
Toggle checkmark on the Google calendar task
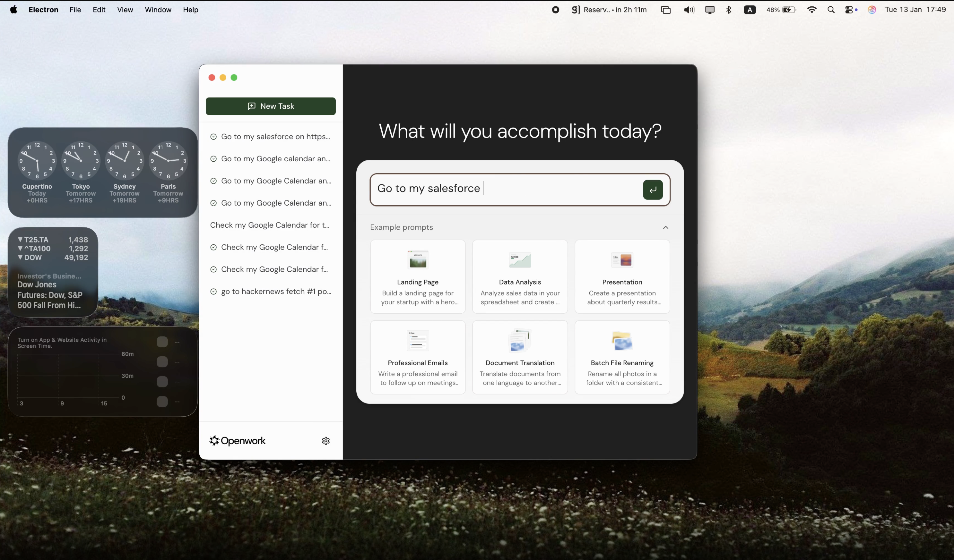213,158
